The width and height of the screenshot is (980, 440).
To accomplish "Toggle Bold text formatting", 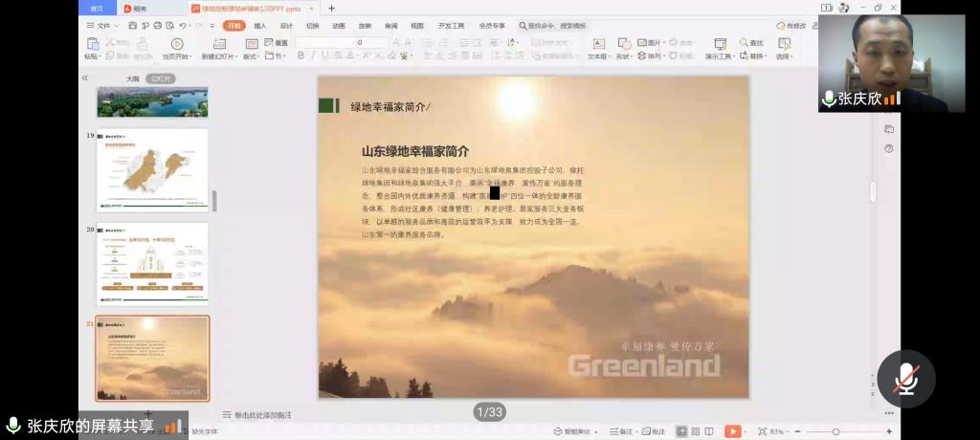I will tap(301, 56).
